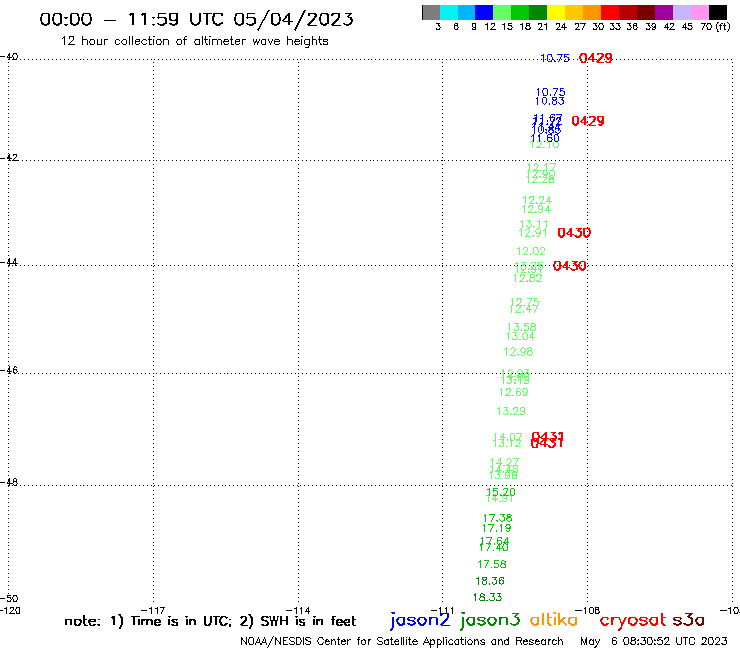Click the longitude axis label -108

coord(588,611)
